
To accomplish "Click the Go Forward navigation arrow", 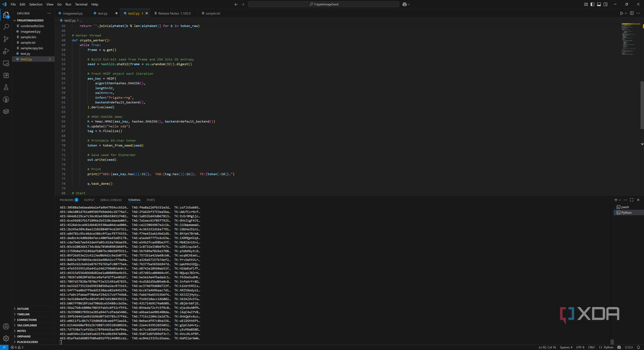I will point(243,4).
